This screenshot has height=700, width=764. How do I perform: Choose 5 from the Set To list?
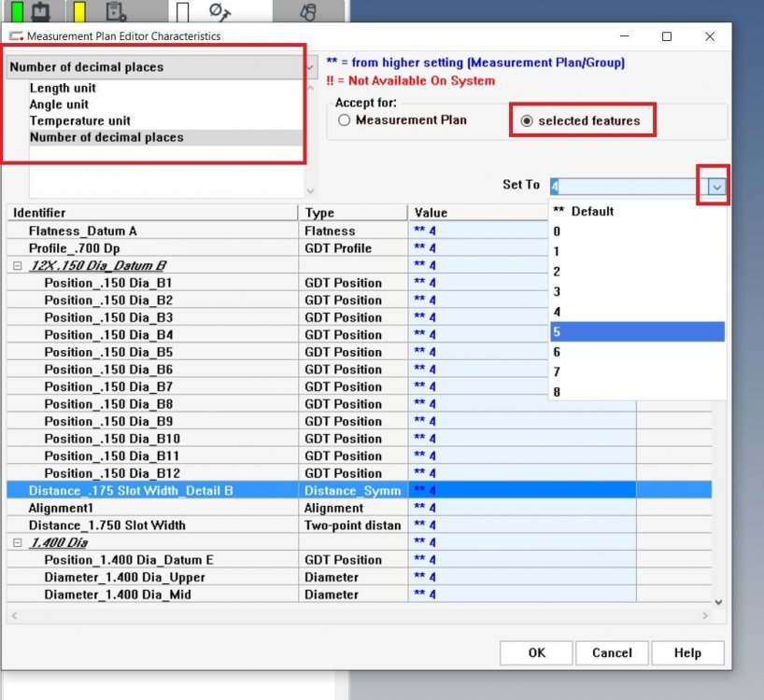point(636,331)
